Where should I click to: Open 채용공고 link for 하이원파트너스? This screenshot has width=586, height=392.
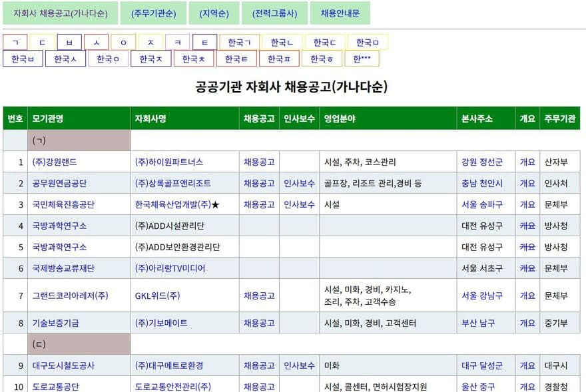point(259,162)
